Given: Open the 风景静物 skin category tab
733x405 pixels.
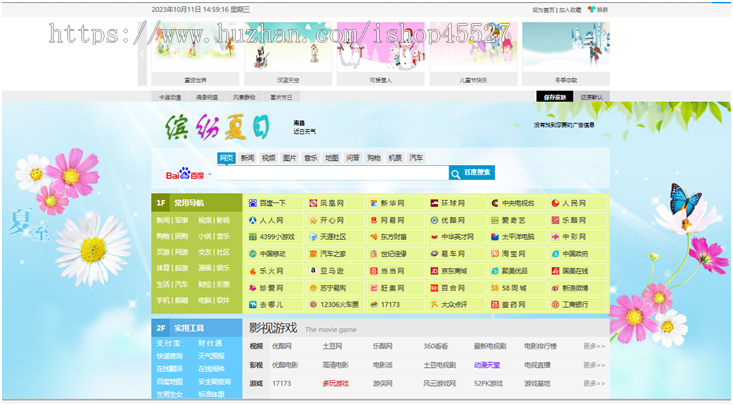Looking at the screenshot, I should point(244,97).
